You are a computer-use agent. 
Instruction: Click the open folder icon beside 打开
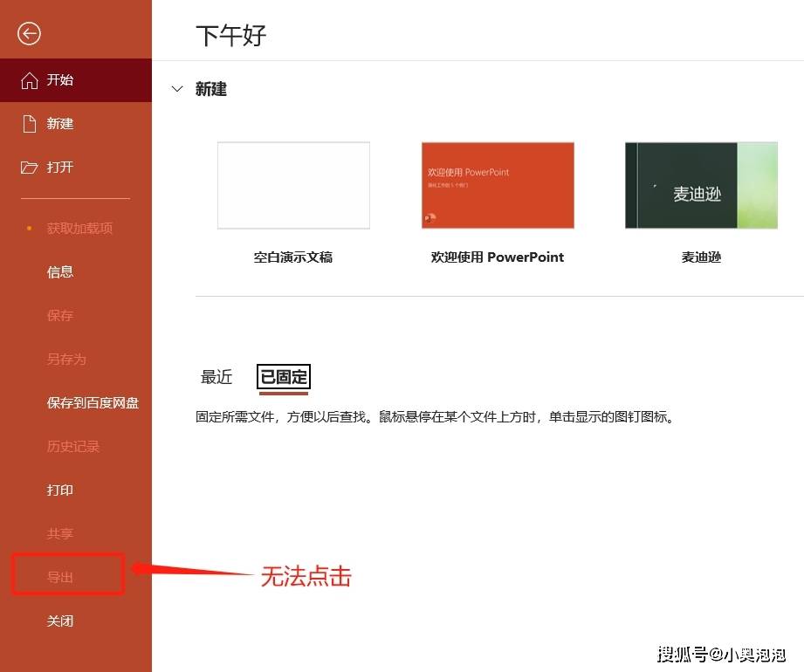[x=29, y=167]
